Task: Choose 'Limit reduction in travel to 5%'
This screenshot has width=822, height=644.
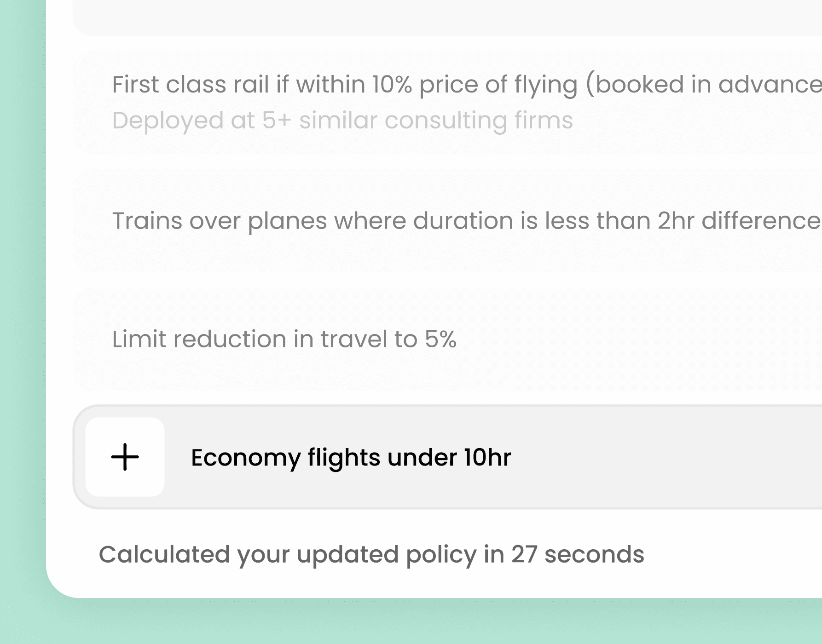Action: pos(284,339)
